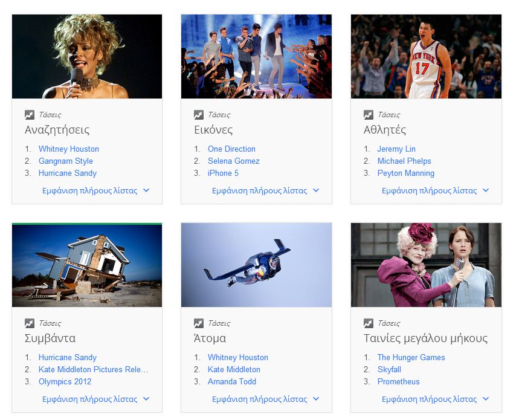Open Whitney Houston link in Αναζητήσεις list
The image size is (519, 420).
click(69, 149)
